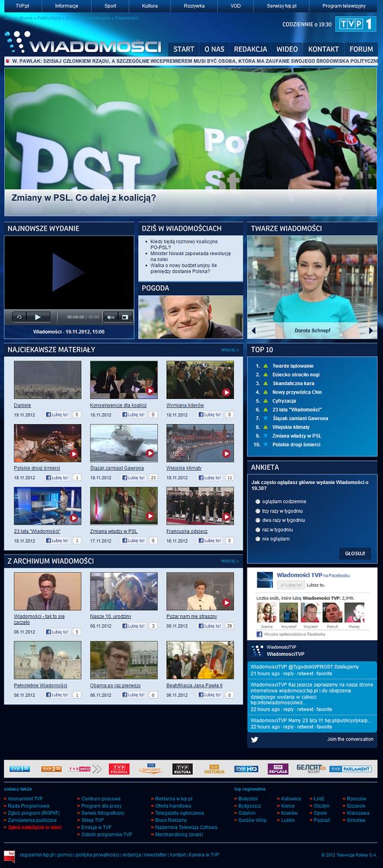
Task: Open the START navigation tab
Action: tap(184, 49)
